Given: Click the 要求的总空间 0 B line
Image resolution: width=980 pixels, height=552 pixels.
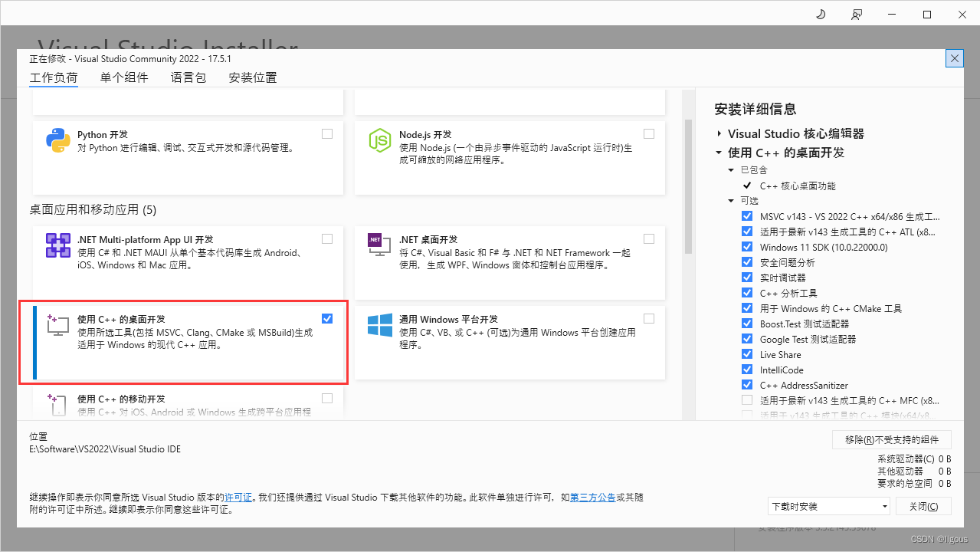Looking at the screenshot, I should pos(914,483).
